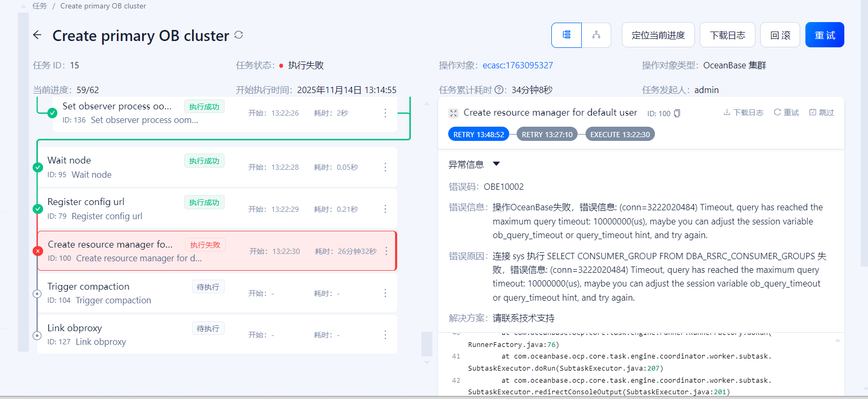Image resolution: width=868 pixels, height=399 pixels.
Task: Select the EXECUTE 13:22:30 execution tab
Action: [x=620, y=135]
